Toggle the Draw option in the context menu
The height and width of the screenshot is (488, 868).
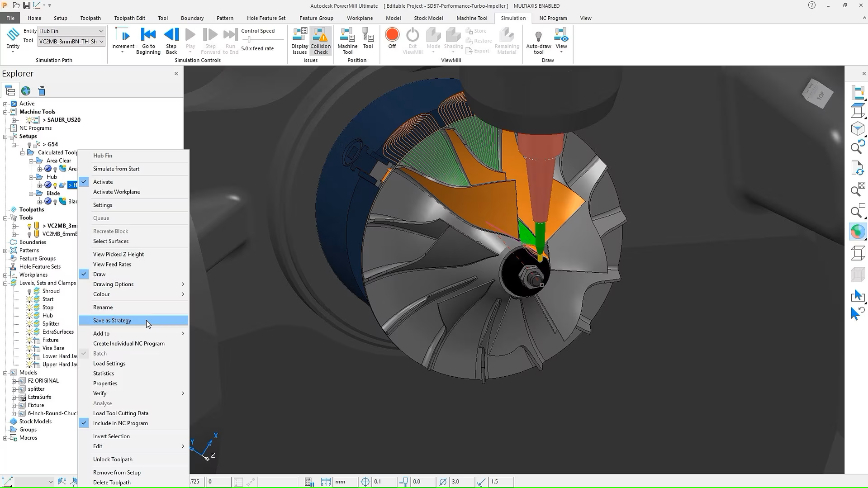click(99, 274)
